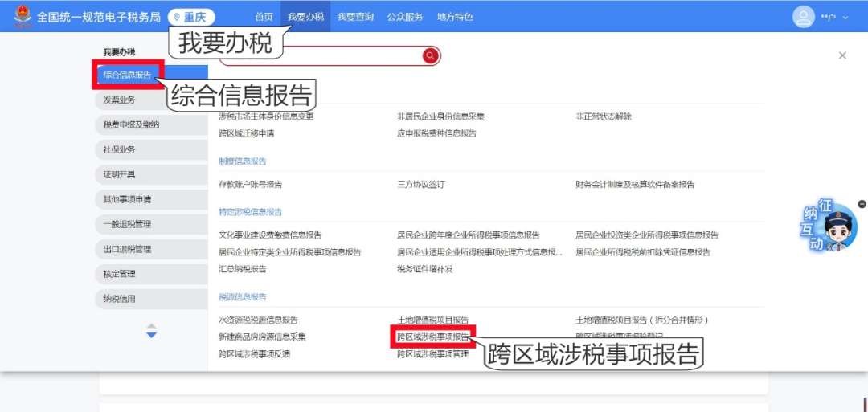This screenshot has width=868, height=412.
Task: Select 发票业务 in sidebar
Action: coord(119,100)
